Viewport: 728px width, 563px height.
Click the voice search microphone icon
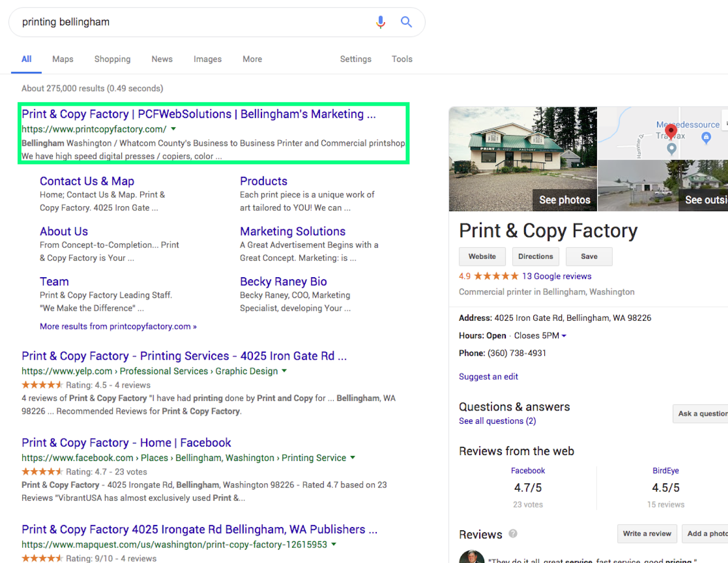point(380,22)
